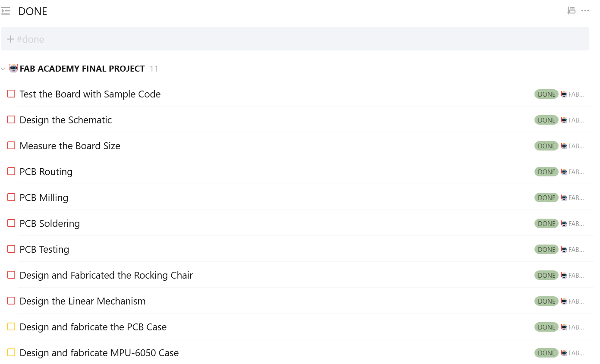Open the sort and group options icon
The width and height of the screenshot is (600, 364).
(x=572, y=11)
